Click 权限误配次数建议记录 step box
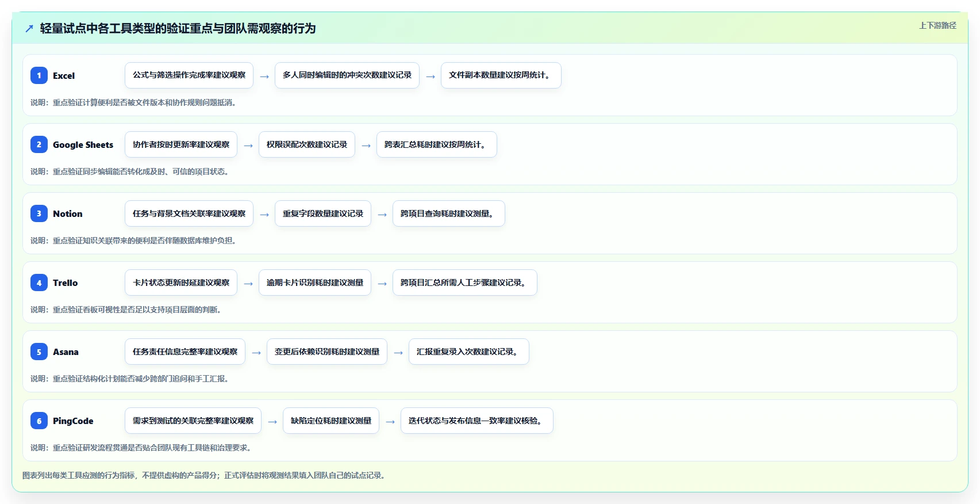 pyautogui.click(x=307, y=144)
